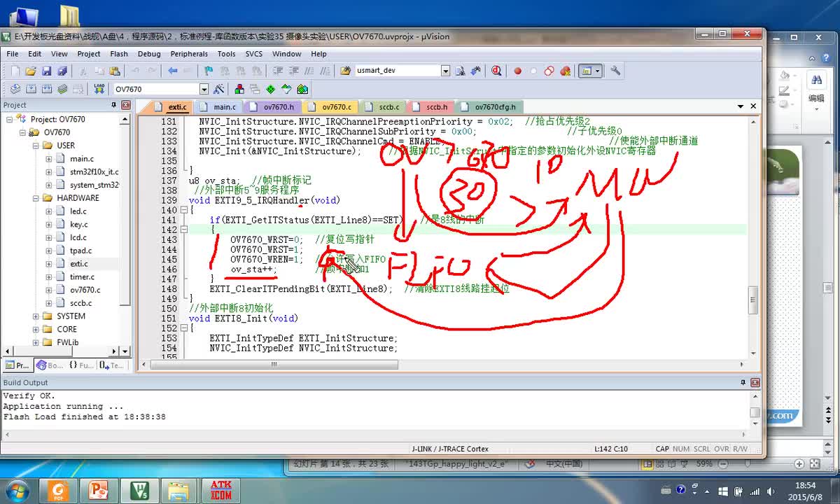Download to flash LOAD icon
Screen dimensions: 840x504
coord(99,89)
